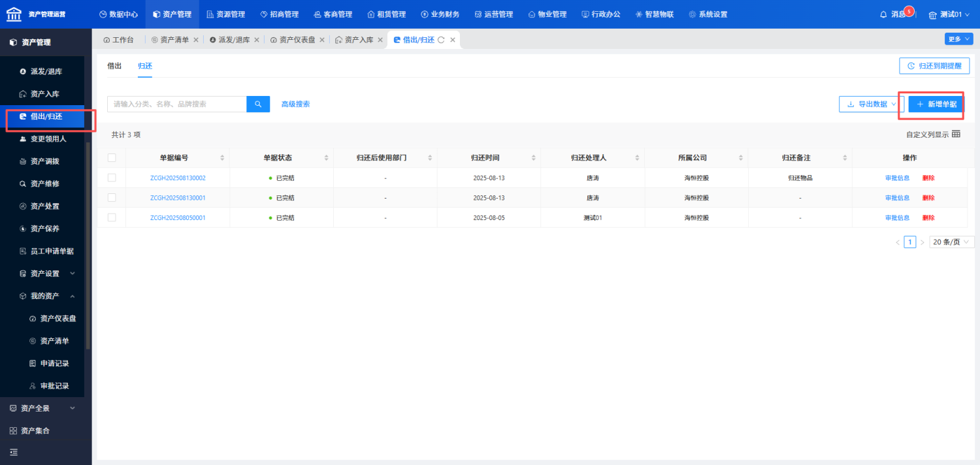Tick checkbox for row ZCGH202508050001

112,217
